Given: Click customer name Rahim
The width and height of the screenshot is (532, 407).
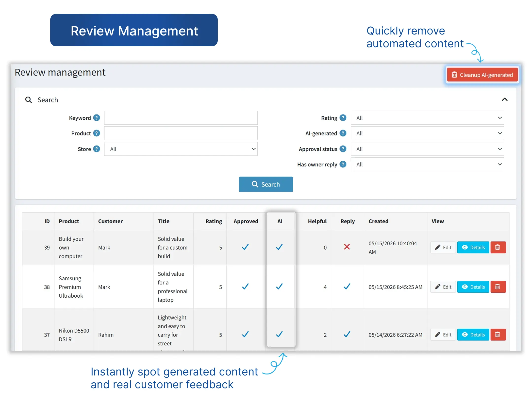Looking at the screenshot, I should click(106, 335).
